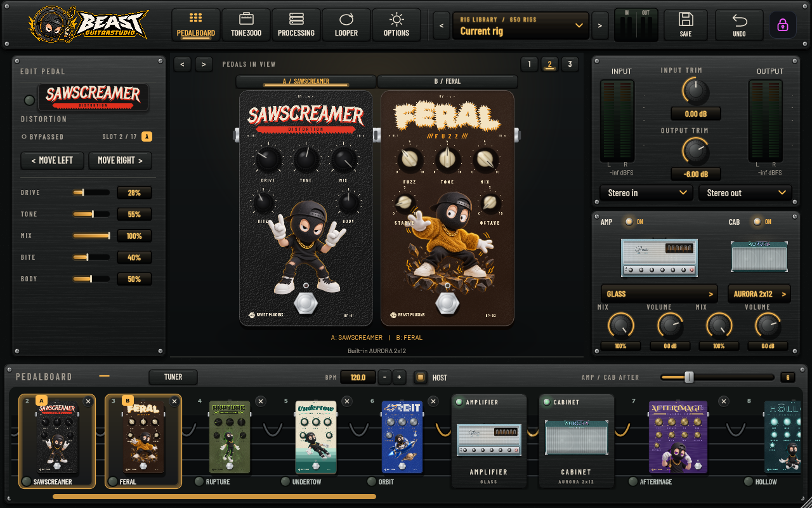Show pedal page 3
The height and width of the screenshot is (508, 812).
click(x=570, y=64)
